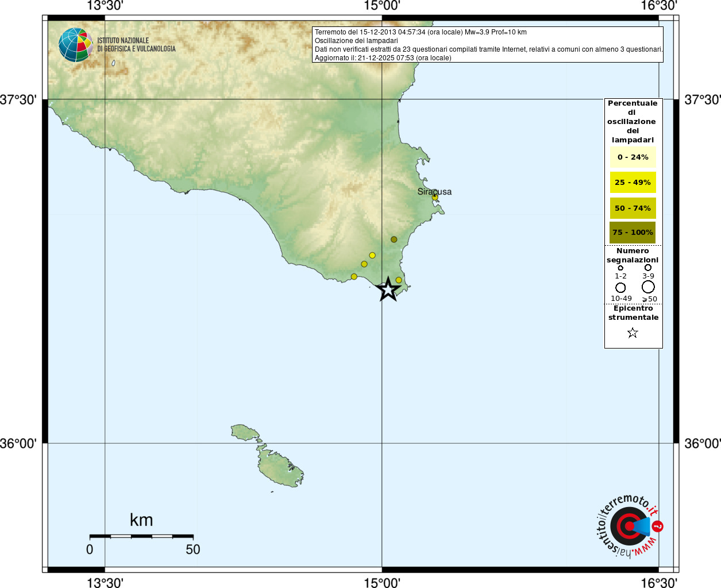Viewport: 721px width, 588px height.
Task: Click the westernmost yellow data point
Action: [354, 277]
